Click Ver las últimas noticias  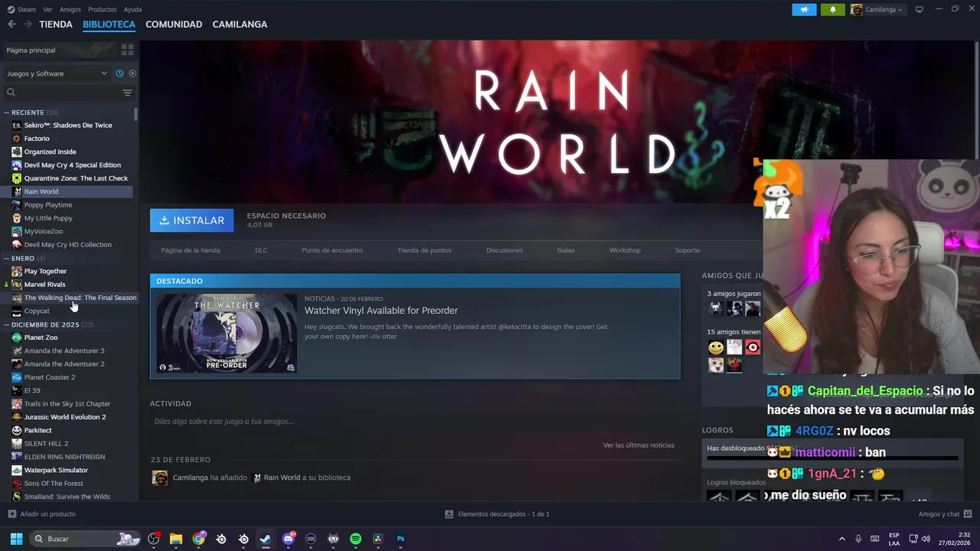coord(639,445)
